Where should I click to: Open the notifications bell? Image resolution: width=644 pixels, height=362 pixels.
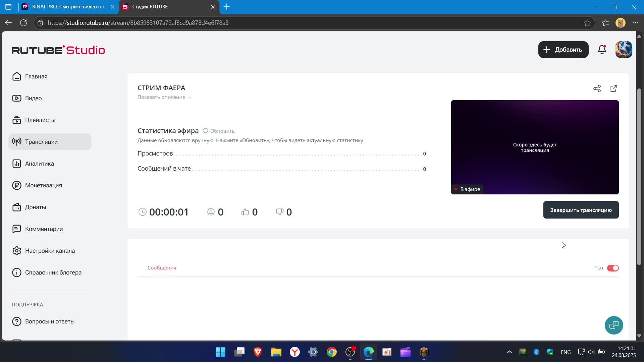coord(602,50)
